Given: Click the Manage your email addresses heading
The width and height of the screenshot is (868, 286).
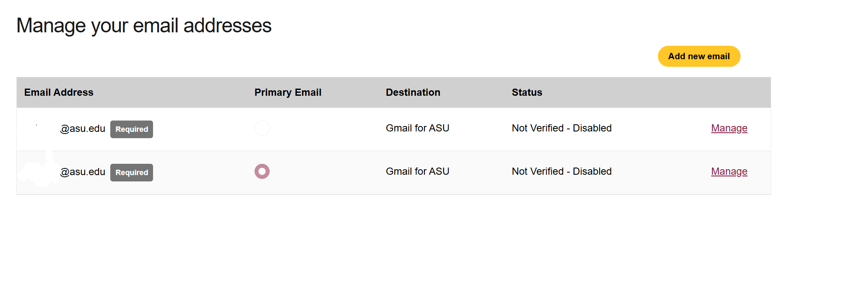Looking at the screenshot, I should point(144,26).
